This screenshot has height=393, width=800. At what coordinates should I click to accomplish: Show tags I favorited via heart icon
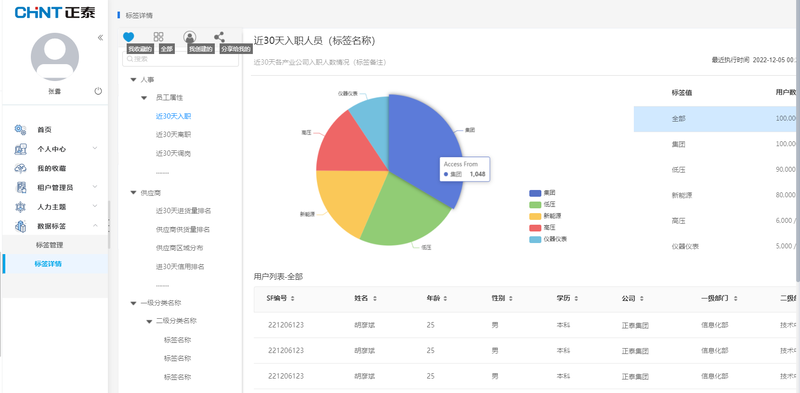129,37
